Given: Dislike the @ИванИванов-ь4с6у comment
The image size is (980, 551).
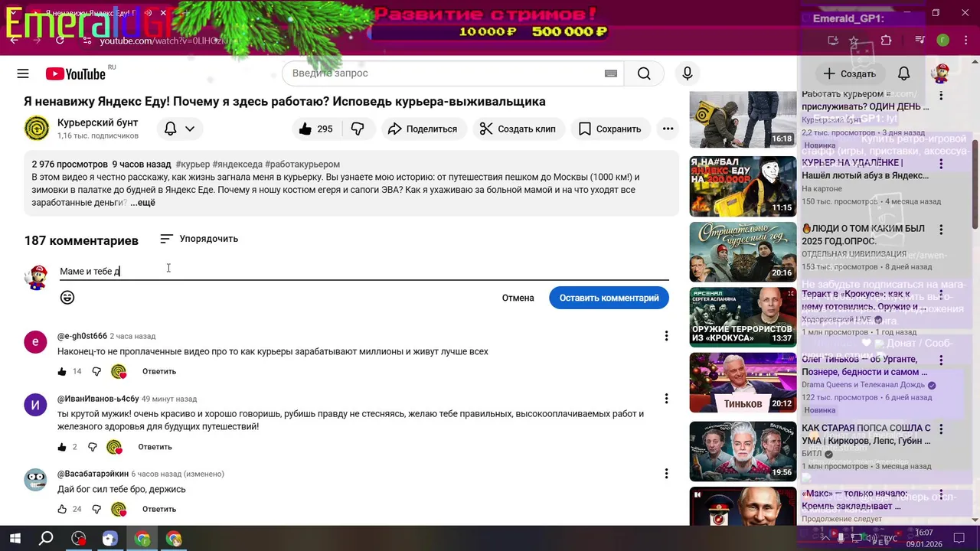Looking at the screenshot, I should 93,447.
